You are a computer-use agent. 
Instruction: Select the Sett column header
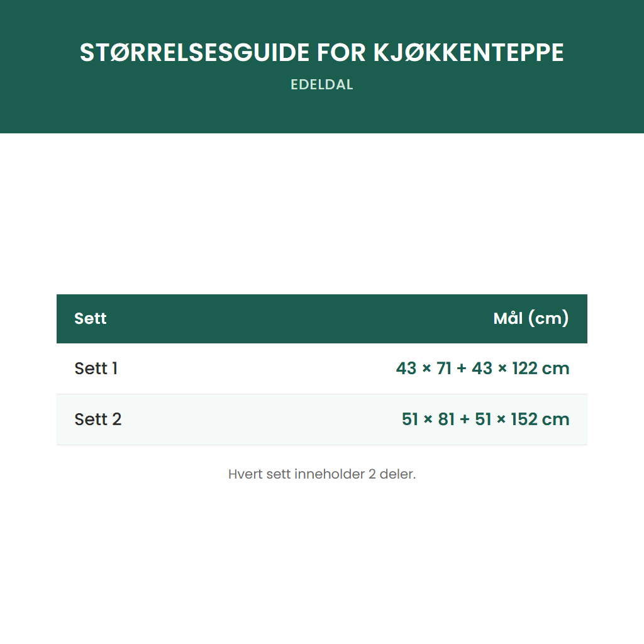click(x=91, y=318)
